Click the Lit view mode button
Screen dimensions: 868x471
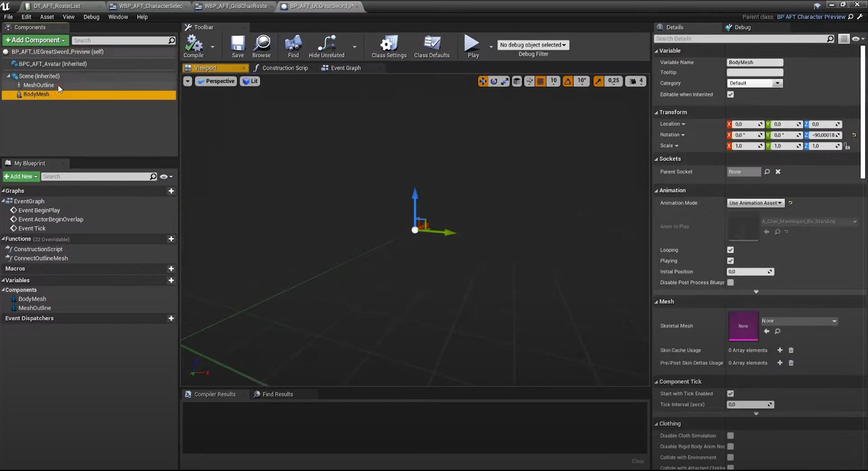250,81
